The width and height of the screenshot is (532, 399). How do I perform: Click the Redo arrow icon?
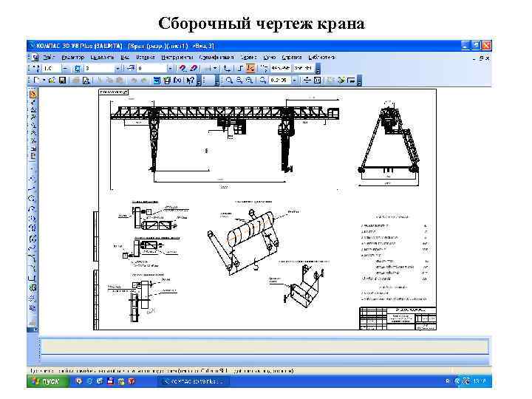[144, 81]
